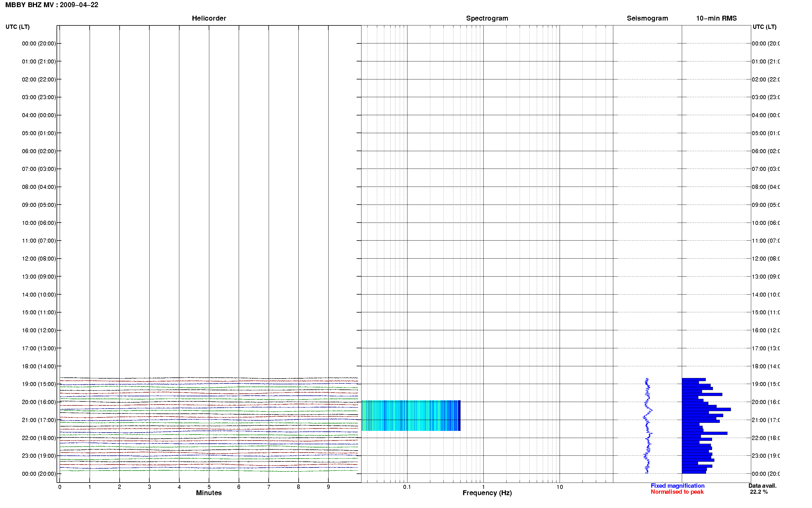Click the 'Fixed magnification' legend text
This screenshot has width=812, height=508.
[678, 486]
